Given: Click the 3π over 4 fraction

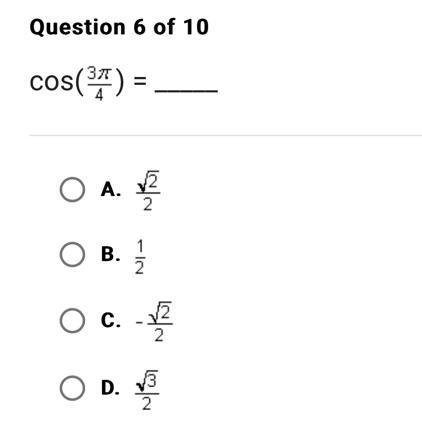Looking at the screenshot, I should pos(99,84).
